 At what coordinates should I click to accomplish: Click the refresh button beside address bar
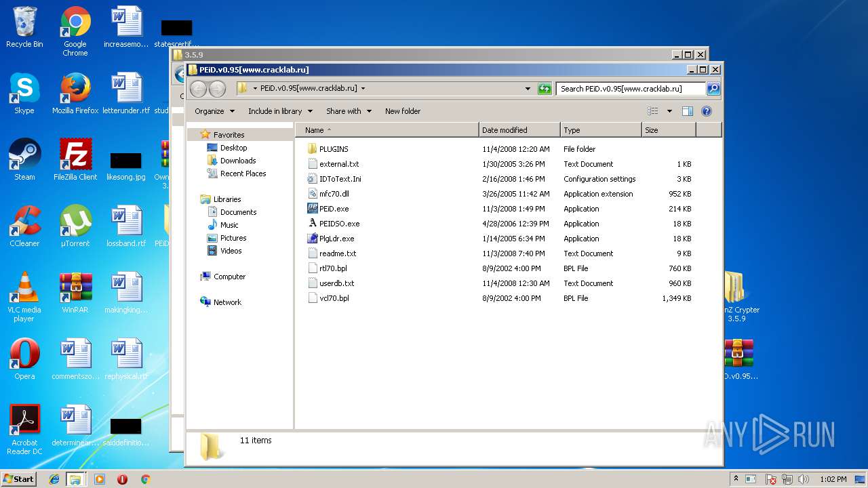point(545,89)
